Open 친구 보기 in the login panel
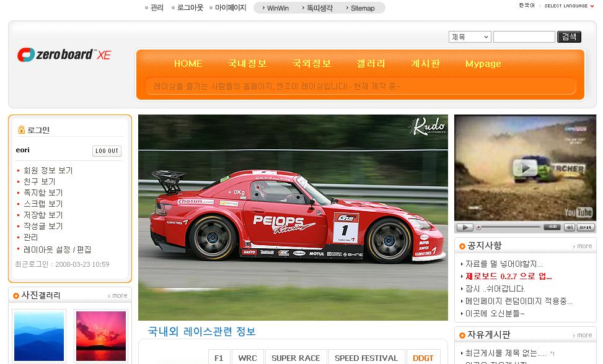603x364 pixels. (x=39, y=181)
